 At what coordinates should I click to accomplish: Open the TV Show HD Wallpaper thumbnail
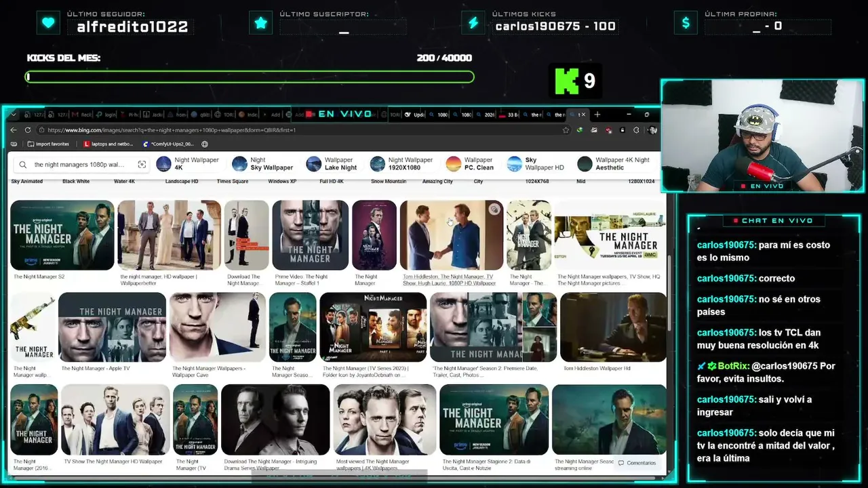point(115,420)
